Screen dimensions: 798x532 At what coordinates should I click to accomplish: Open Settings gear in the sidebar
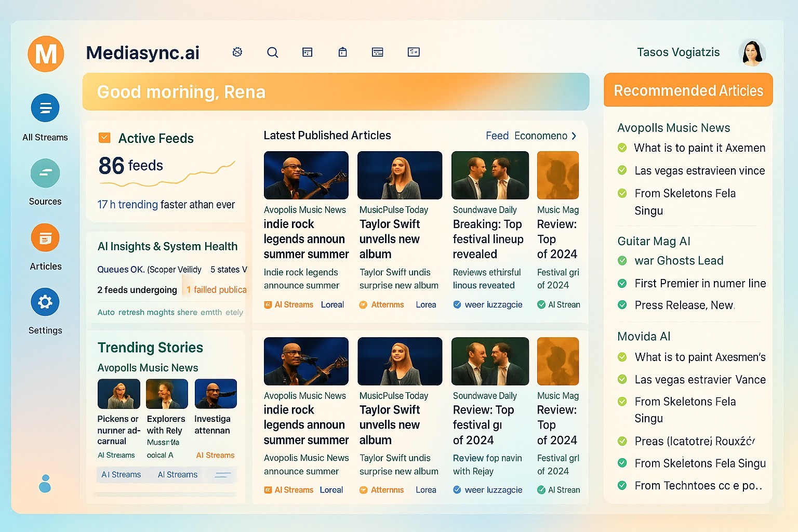click(45, 302)
